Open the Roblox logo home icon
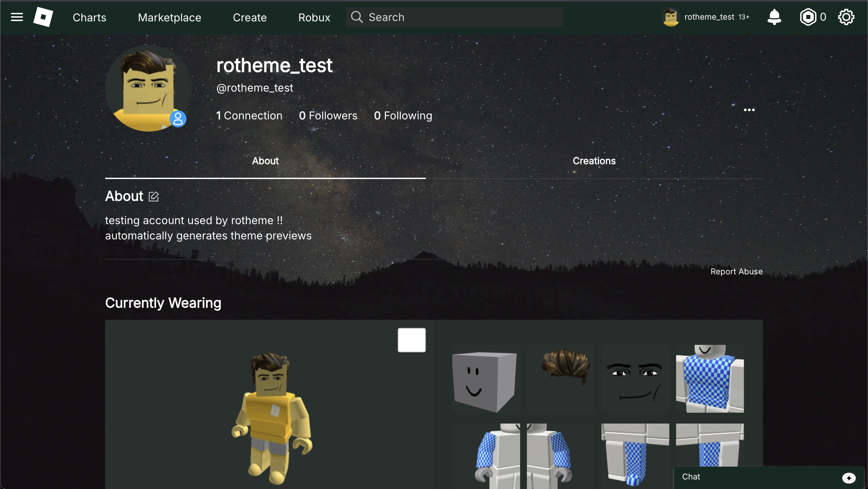This screenshot has width=868, height=489. [43, 17]
